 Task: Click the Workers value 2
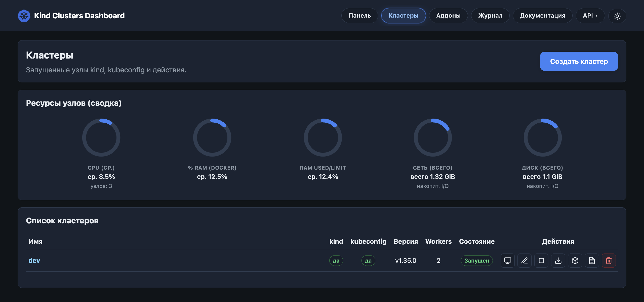tap(438, 261)
